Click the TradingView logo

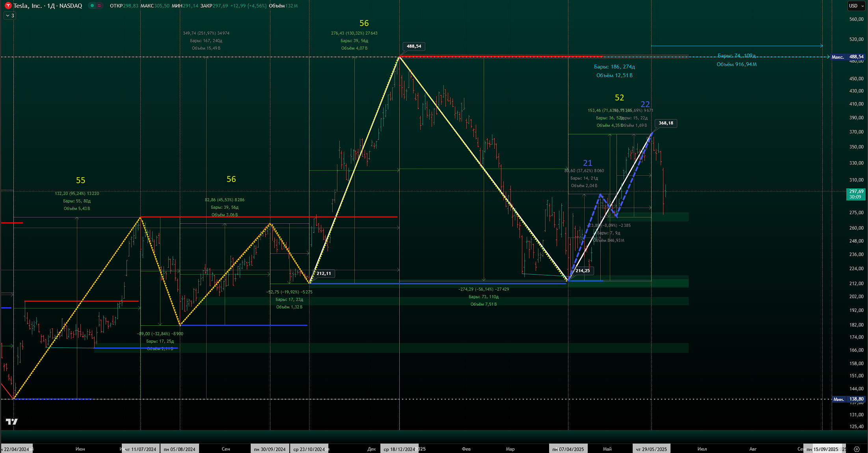point(12,422)
